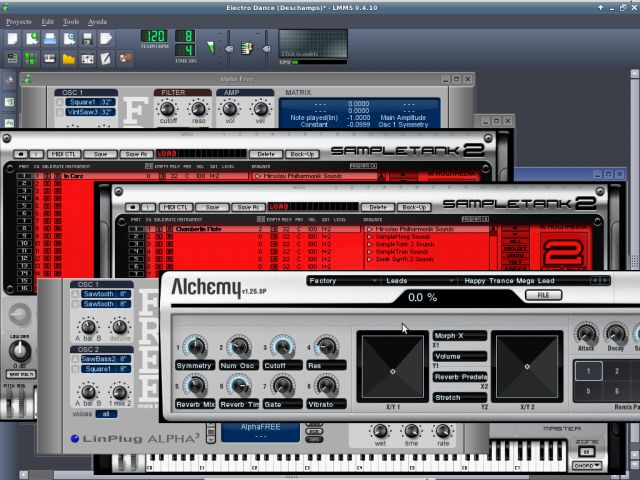Image resolution: width=640 pixels, height=480 pixels.
Task: Open the Happy Trance Mega Lead preset dropdown
Action: (525, 281)
